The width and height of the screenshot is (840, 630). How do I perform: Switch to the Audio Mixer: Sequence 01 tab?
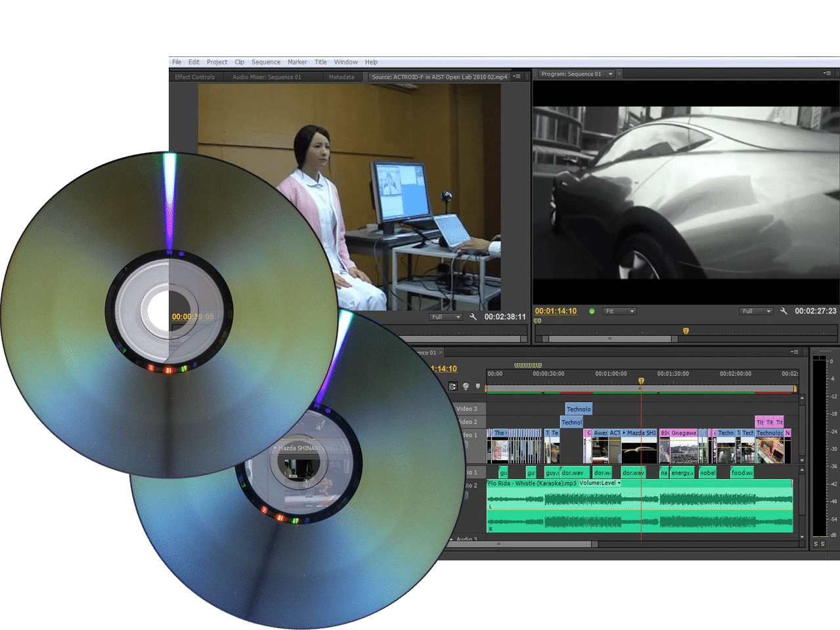[267, 77]
